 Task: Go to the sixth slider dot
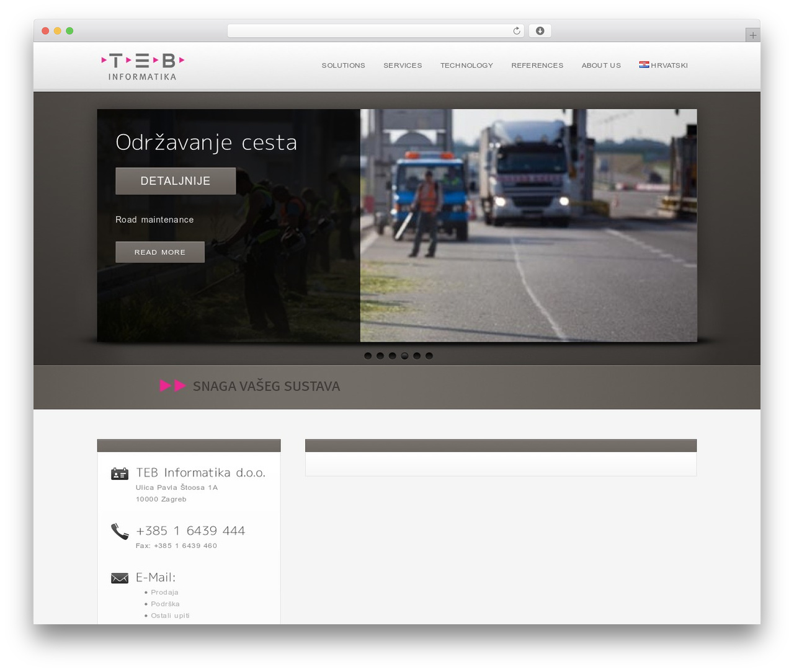[429, 356]
